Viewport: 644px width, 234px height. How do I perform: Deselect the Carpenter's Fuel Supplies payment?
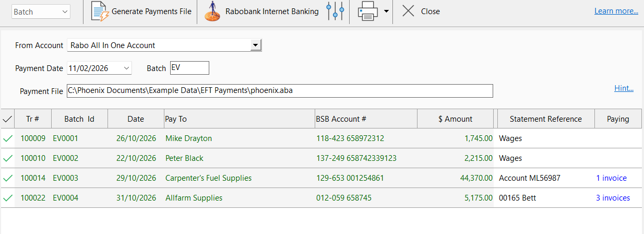7,178
